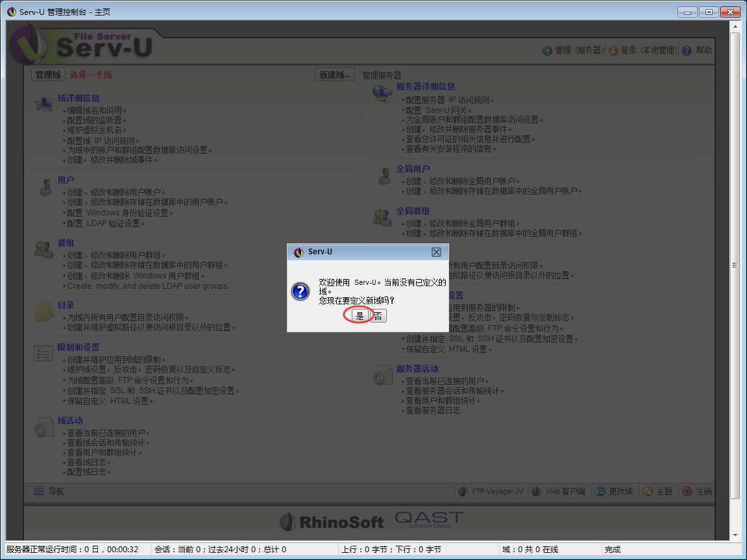Click the single user icon beside 用户

pyautogui.click(x=45, y=187)
